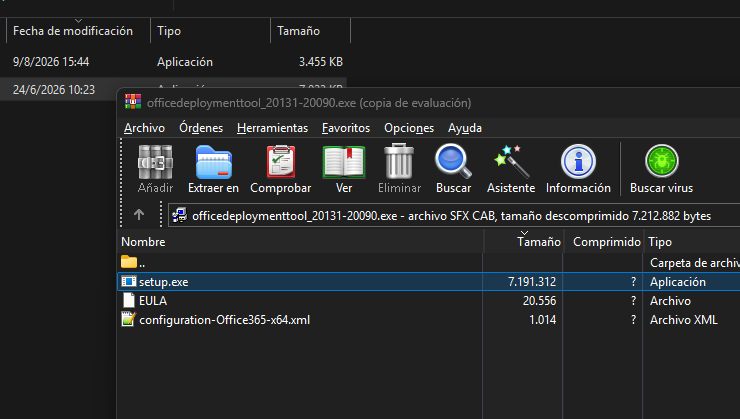
Task: Click the parent folder icon
Action: (x=128, y=262)
